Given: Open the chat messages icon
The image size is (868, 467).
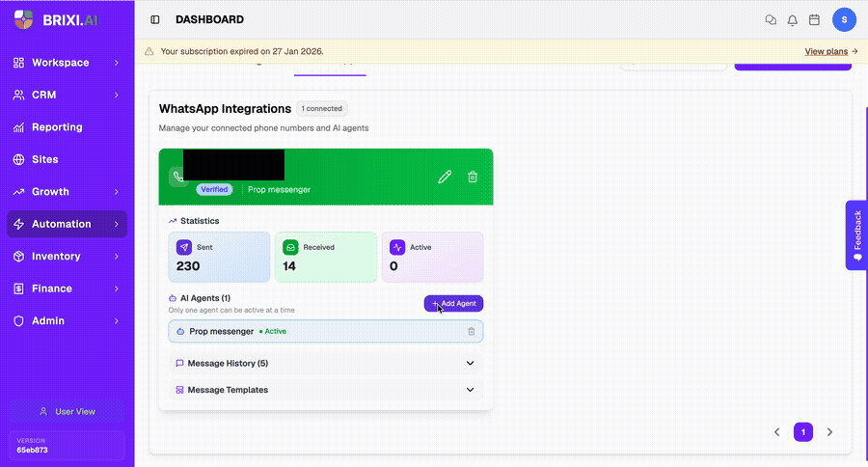Looking at the screenshot, I should 771,20.
